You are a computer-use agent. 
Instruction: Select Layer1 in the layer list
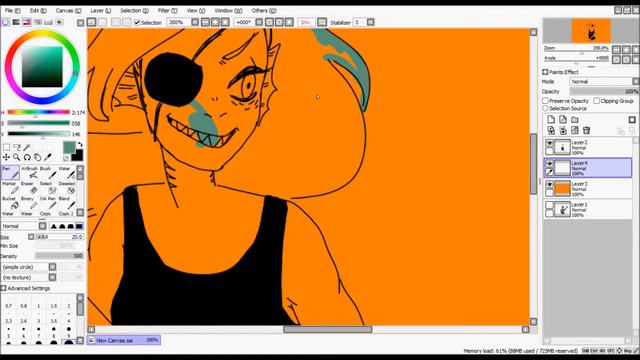588,209
